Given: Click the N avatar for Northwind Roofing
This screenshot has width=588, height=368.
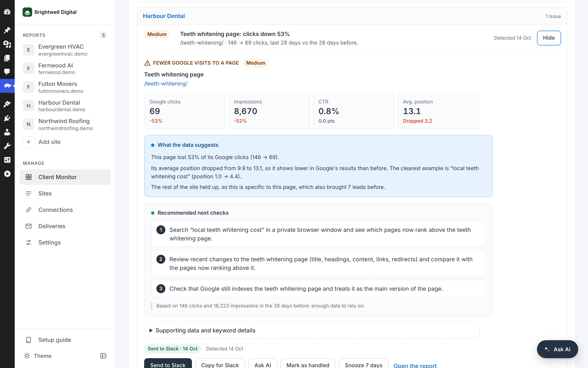Looking at the screenshot, I should pyautogui.click(x=28, y=124).
